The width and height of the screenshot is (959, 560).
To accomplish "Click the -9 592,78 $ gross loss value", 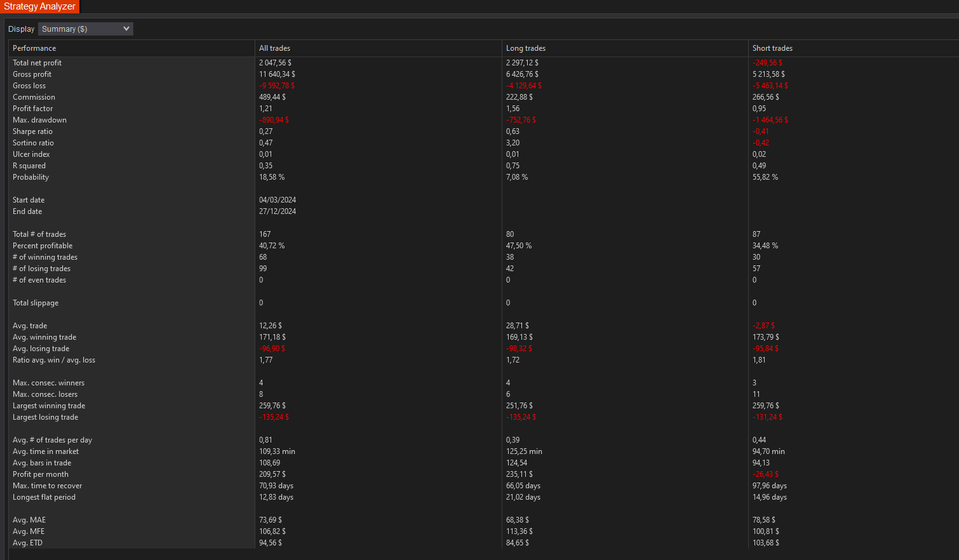I will (277, 86).
